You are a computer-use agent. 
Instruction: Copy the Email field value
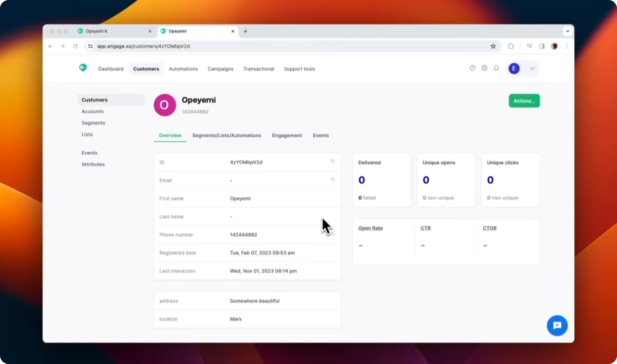click(333, 179)
